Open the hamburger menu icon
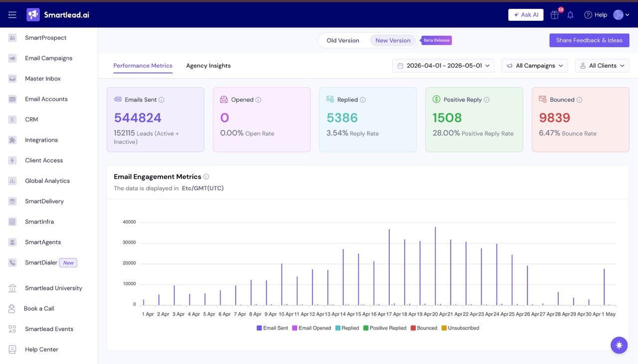 pos(12,15)
